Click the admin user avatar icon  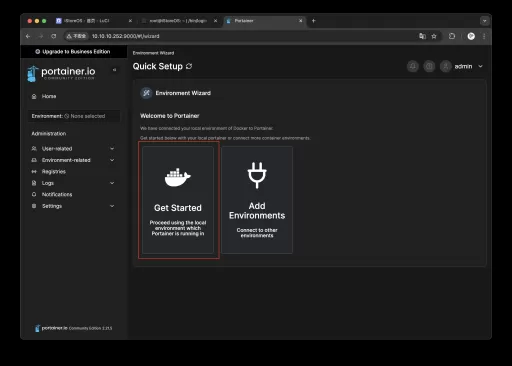tap(446, 66)
